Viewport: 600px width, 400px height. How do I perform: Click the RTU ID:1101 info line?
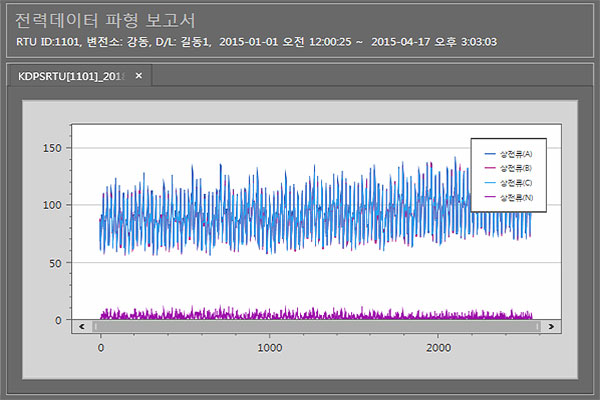click(x=257, y=42)
